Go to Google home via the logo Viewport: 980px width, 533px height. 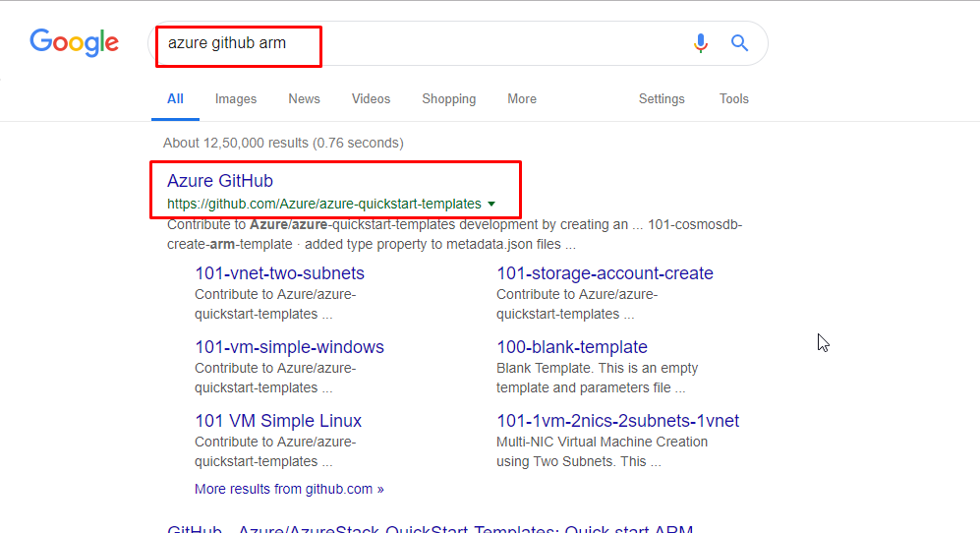coord(75,42)
